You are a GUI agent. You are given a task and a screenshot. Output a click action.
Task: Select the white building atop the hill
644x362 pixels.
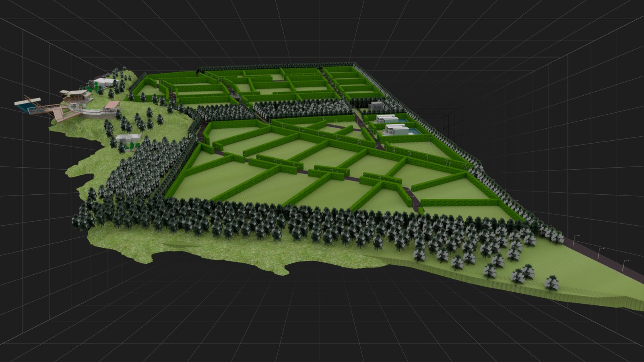[104, 82]
